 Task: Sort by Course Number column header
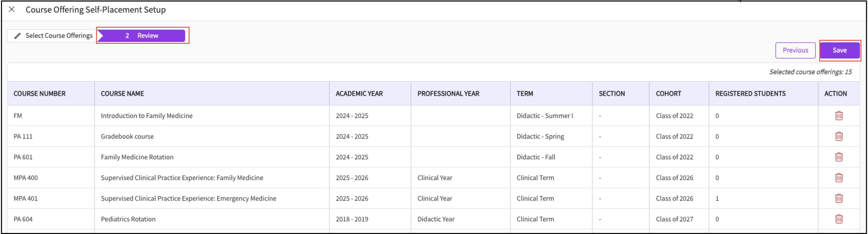[x=39, y=94]
